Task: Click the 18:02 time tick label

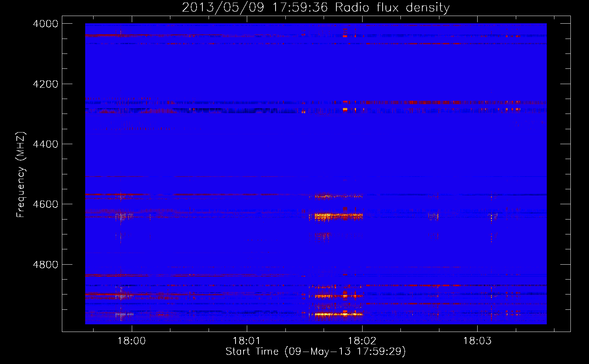Action: click(362, 341)
